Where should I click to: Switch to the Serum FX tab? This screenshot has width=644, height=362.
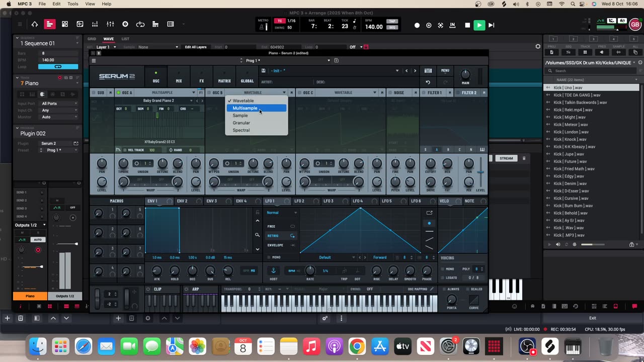tap(201, 77)
